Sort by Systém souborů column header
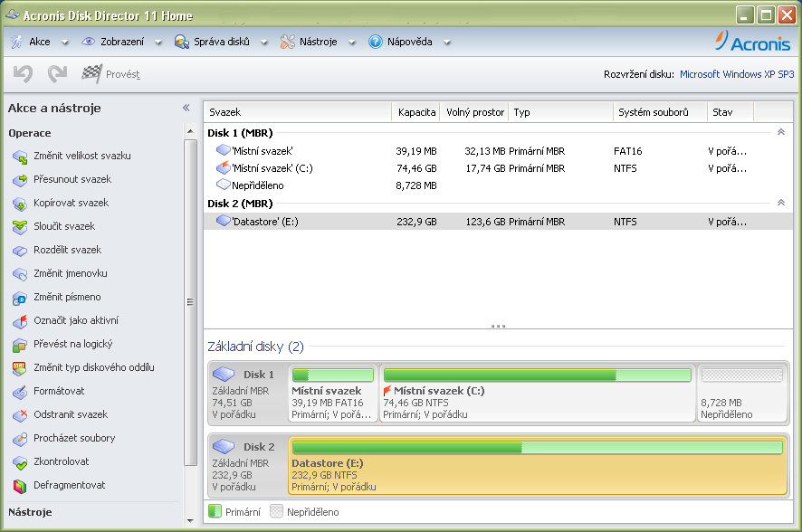Screen dimensions: 802x532 (660, 112)
